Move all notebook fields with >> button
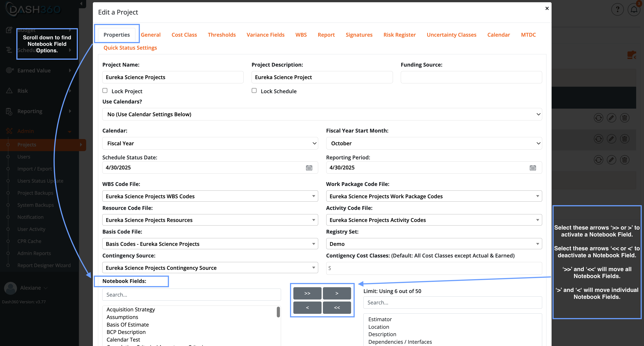This screenshot has width=644, height=346. 307,293
